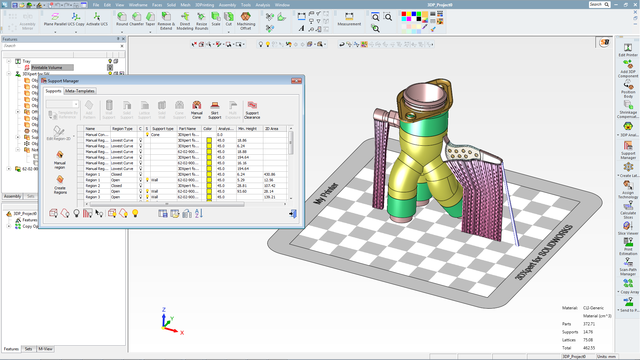Expand the Create Lattice dropdown arrow
The image size is (640, 360).
point(618,176)
